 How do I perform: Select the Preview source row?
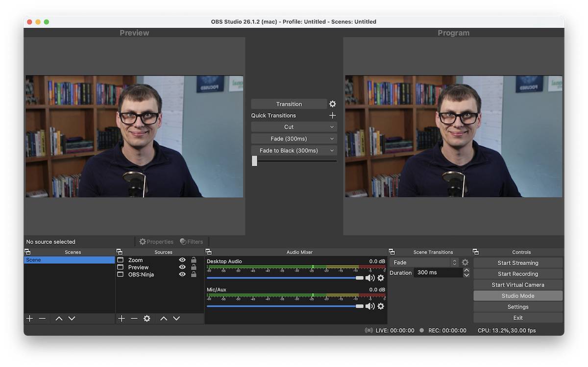160,267
